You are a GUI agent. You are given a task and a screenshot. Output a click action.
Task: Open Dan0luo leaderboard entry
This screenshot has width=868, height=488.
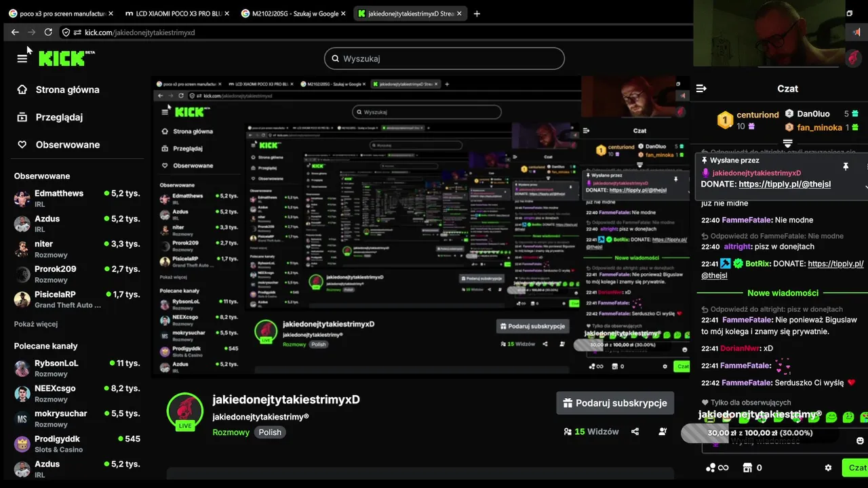click(x=822, y=114)
